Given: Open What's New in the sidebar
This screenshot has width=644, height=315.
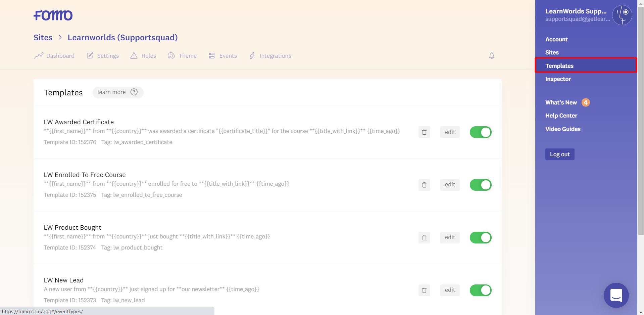Looking at the screenshot, I should click(561, 102).
